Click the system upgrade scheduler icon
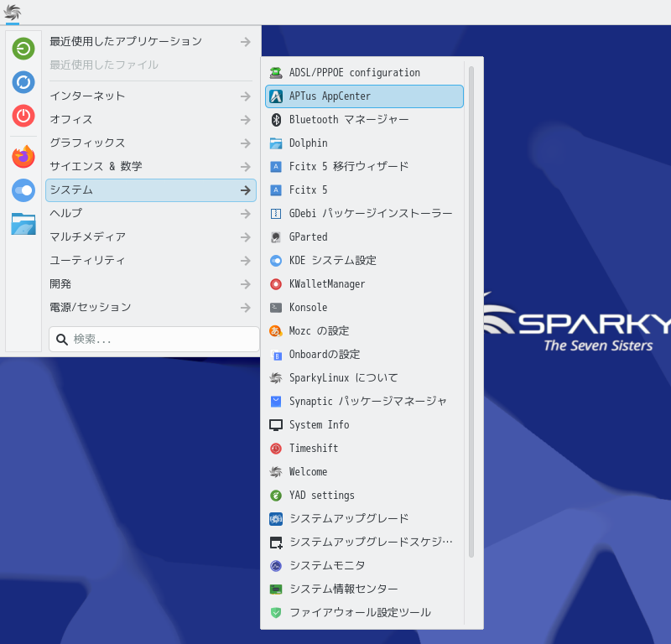671x644 pixels. point(276,543)
